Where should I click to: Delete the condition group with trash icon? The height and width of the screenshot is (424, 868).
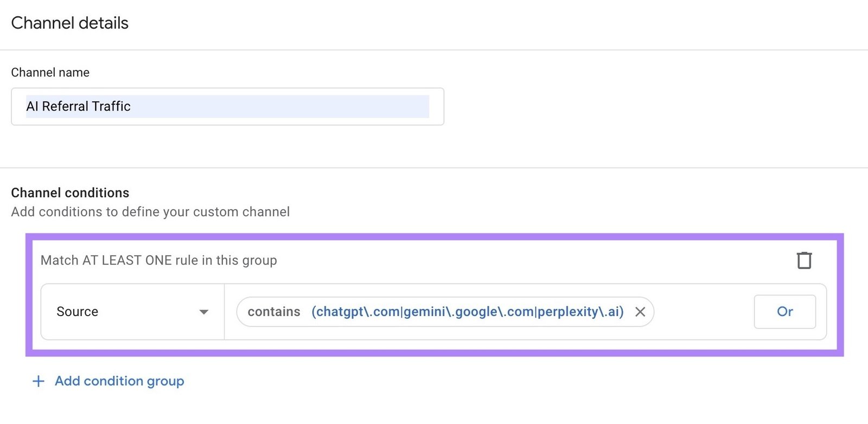[804, 260]
